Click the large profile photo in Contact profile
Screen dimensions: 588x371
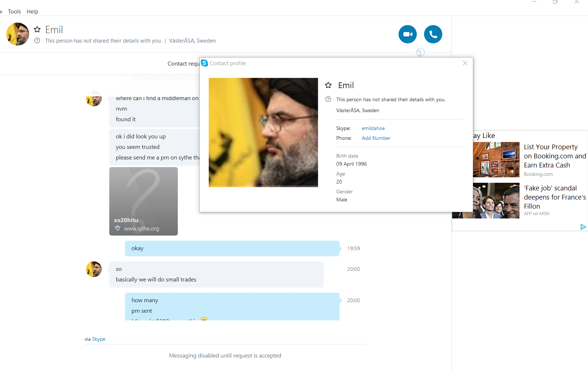[263, 133]
